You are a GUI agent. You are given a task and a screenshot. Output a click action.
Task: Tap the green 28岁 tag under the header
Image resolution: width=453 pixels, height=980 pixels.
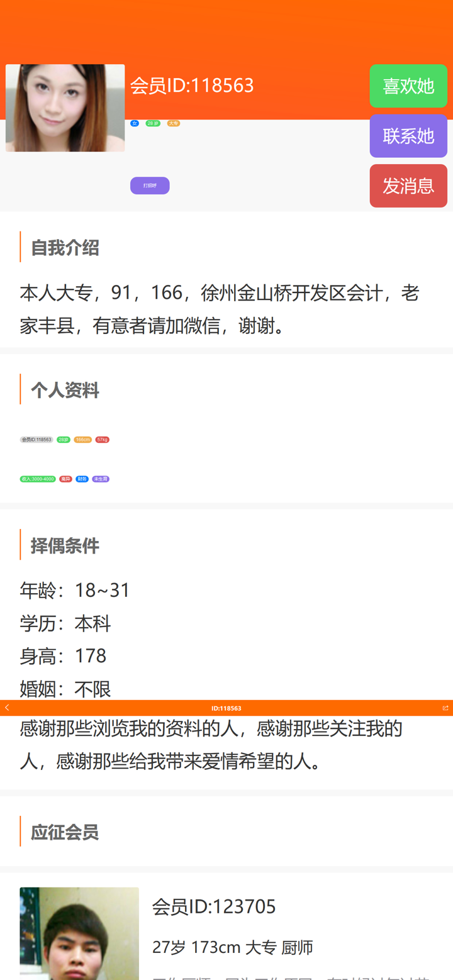153,123
